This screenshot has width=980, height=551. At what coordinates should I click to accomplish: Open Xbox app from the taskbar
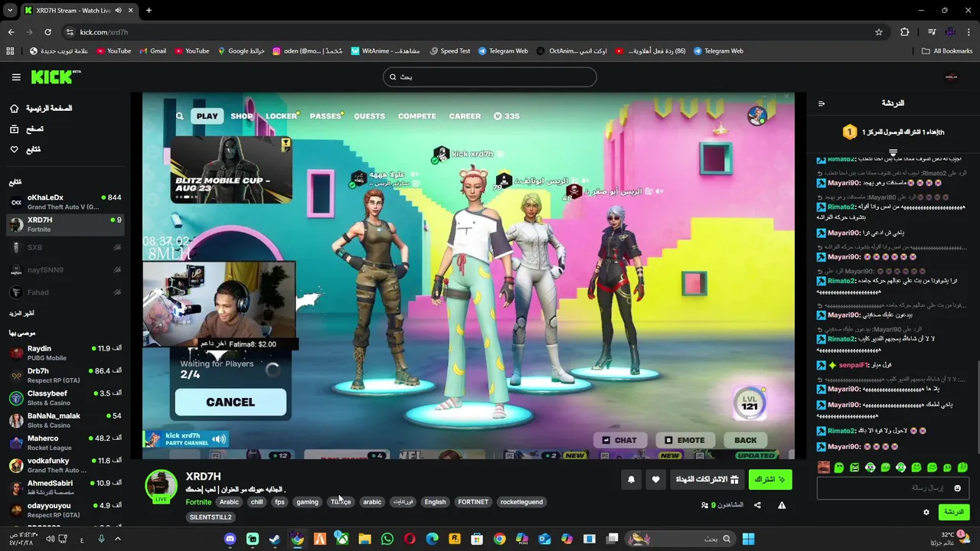pyautogui.click(x=342, y=539)
